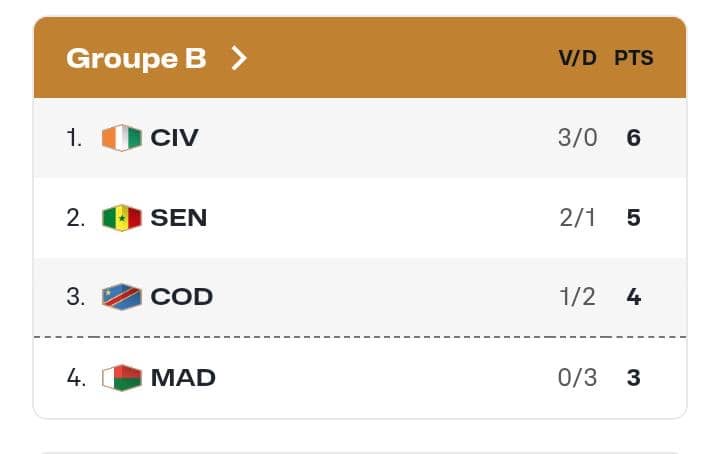Open the MAD team name
This screenshot has height=454, width=720.
[x=183, y=378]
